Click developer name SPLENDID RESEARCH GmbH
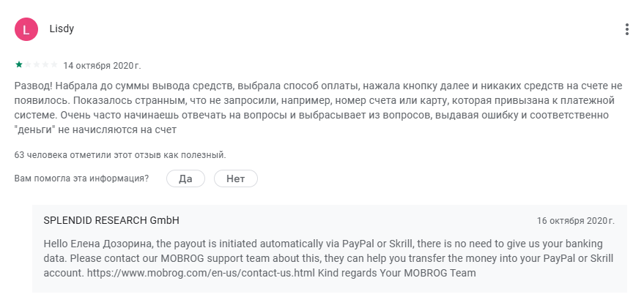644x297 pixels. pyautogui.click(x=111, y=220)
